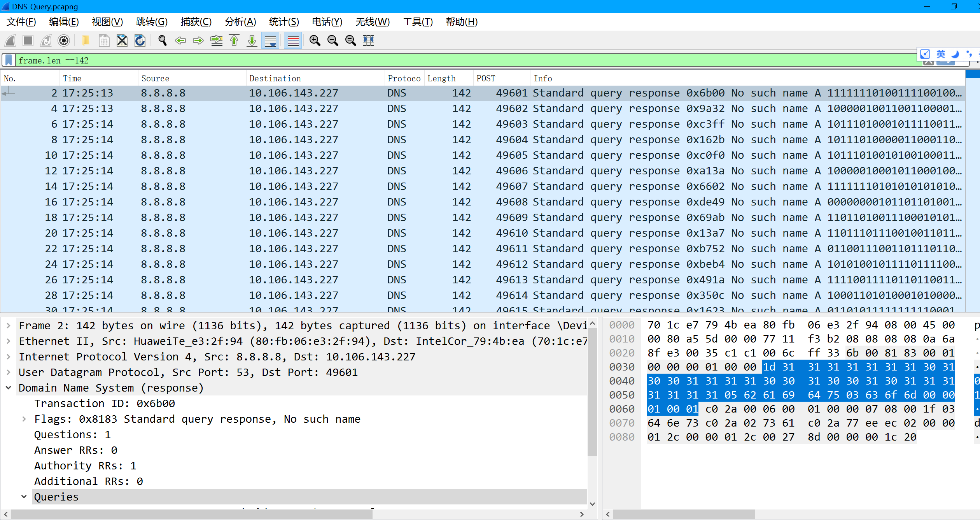The height and width of the screenshot is (520, 980).
Task: Open the 统计(S) menu
Action: [x=283, y=22]
